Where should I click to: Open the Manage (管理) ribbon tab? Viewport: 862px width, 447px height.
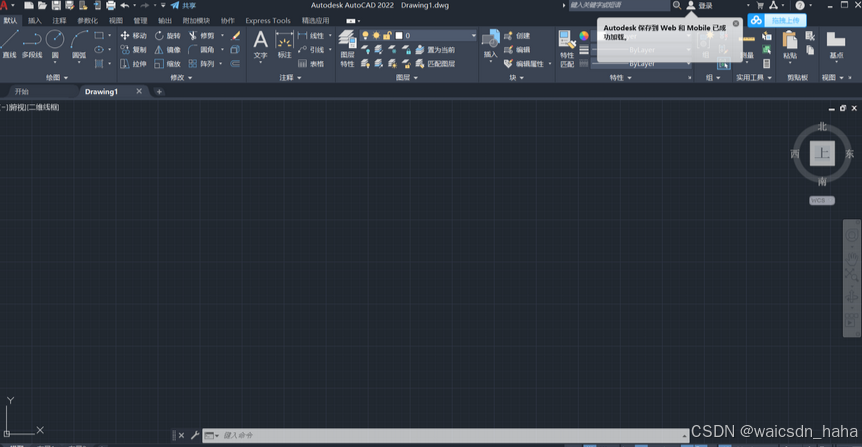tap(140, 20)
